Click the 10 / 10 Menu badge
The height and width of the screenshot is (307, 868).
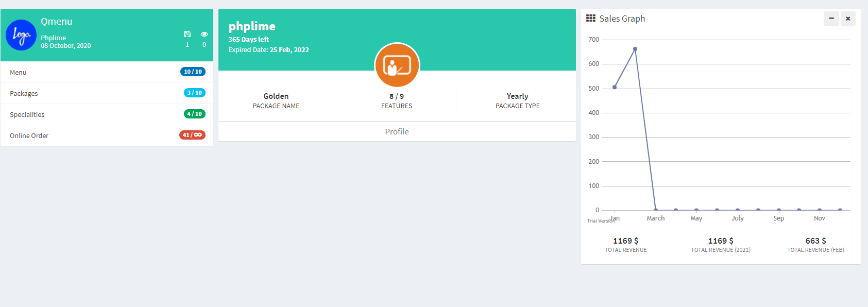pyautogui.click(x=193, y=72)
